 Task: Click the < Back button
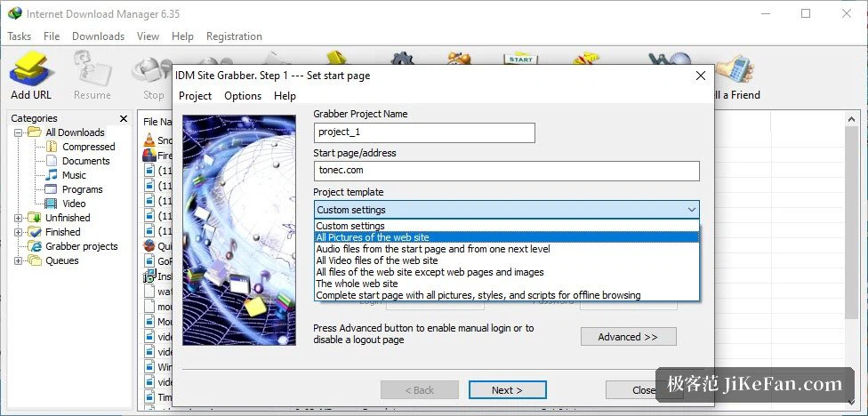click(x=420, y=390)
